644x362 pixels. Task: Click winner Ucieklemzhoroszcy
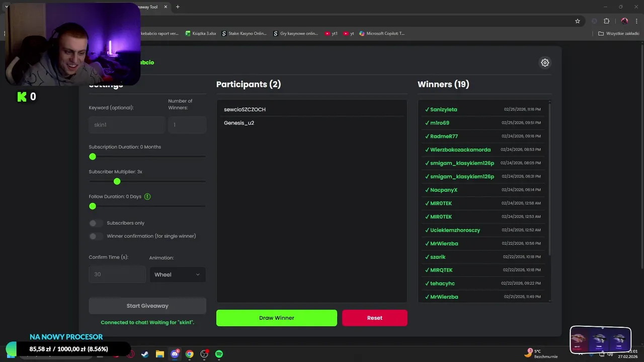(x=455, y=230)
